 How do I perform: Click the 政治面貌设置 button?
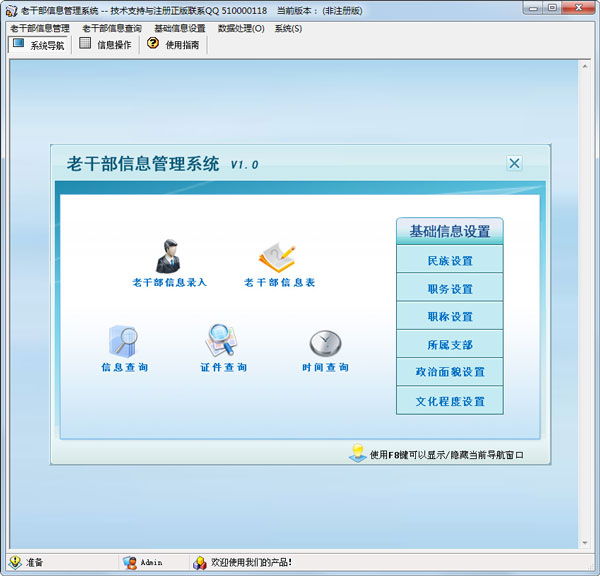(450, 372)
